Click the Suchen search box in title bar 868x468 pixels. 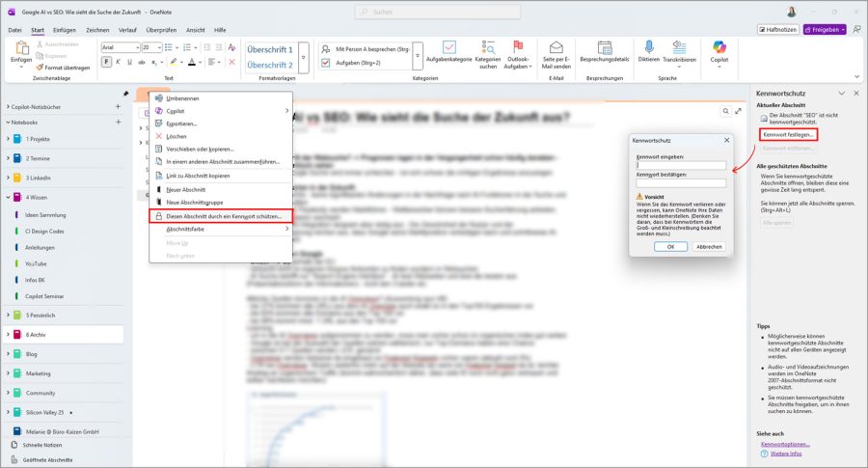pyautogui.click(x=437, y=12)
